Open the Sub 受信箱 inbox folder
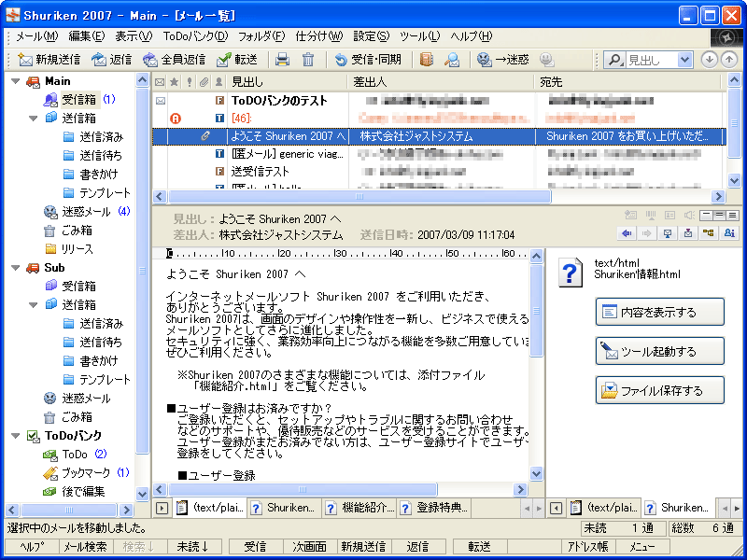The width and height of the screenshot is (747, 560). click(x=71, y=287)
